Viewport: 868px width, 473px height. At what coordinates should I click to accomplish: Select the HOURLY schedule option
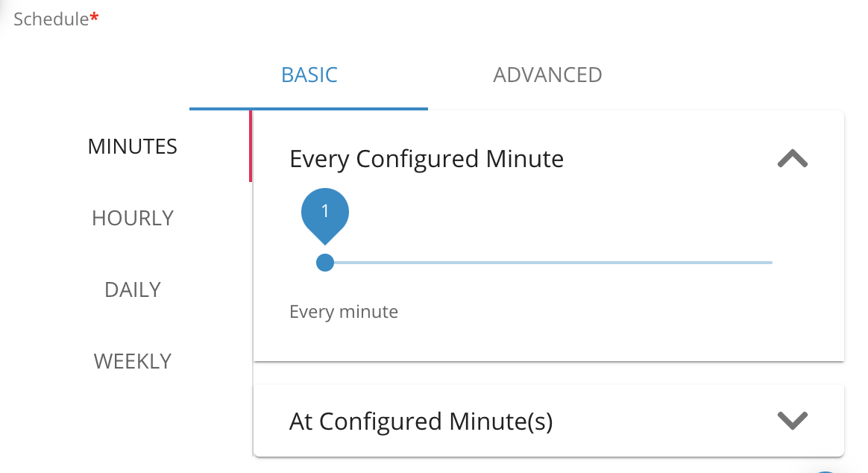point(133,218)
